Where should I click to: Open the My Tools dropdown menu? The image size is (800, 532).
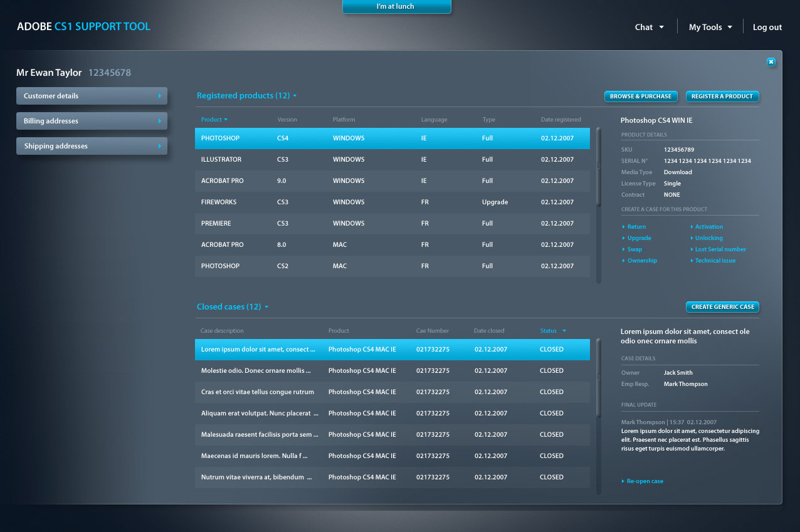pyautogui.click(x=710, y=27)
